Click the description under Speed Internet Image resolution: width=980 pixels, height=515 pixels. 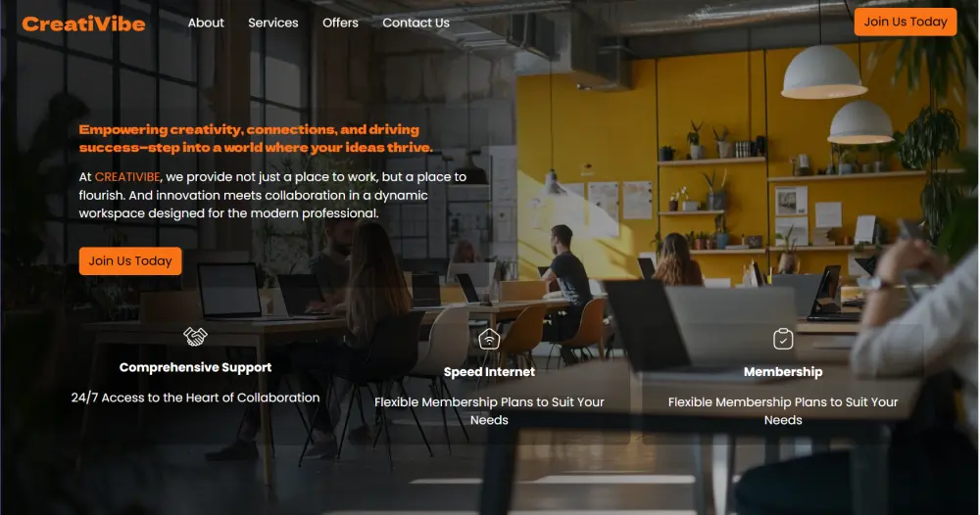click(489, 411)
